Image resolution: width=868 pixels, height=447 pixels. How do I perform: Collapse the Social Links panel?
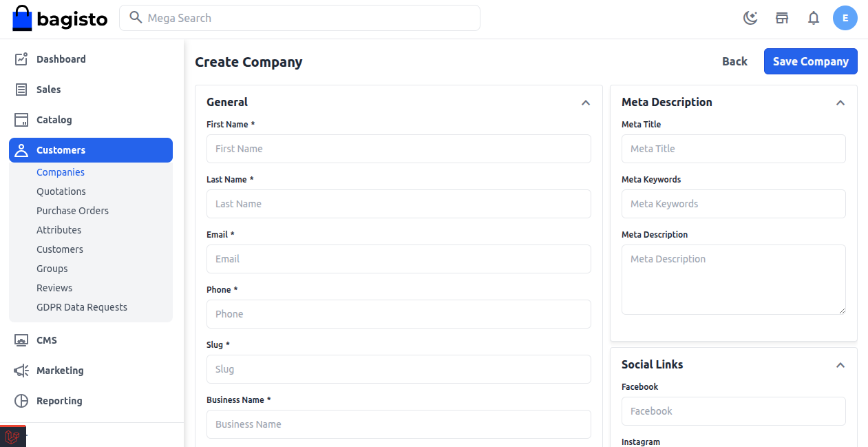[x=840, y=365]
